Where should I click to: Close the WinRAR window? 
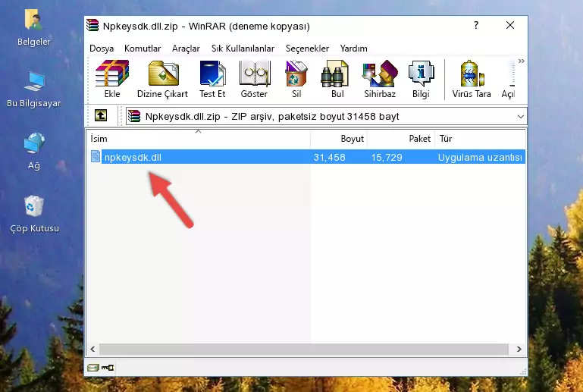510,25
